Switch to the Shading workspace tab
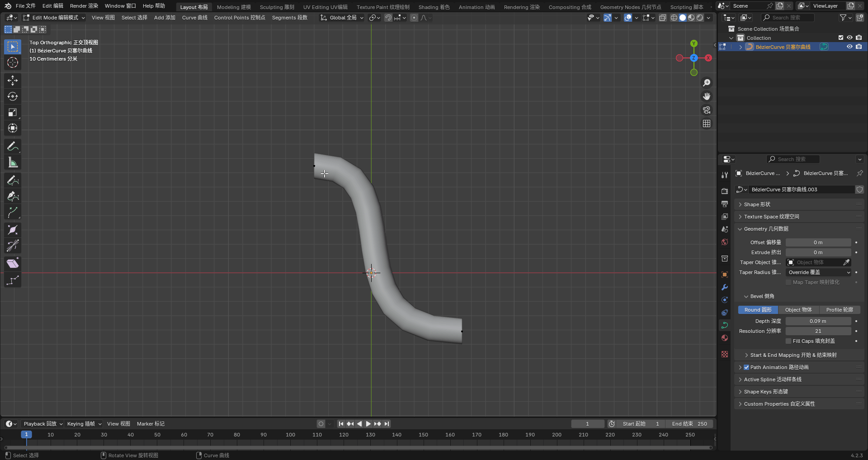Viewport: 868px width, 460px height. [x=434, y=7]
